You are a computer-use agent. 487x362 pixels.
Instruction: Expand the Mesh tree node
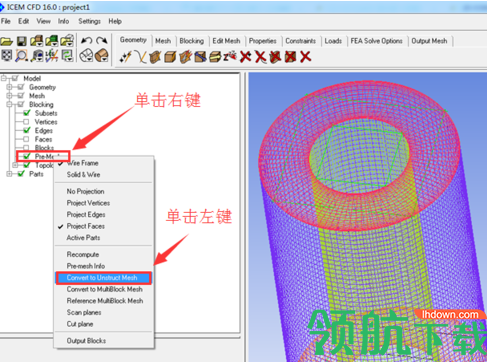(x=9, y=96)
